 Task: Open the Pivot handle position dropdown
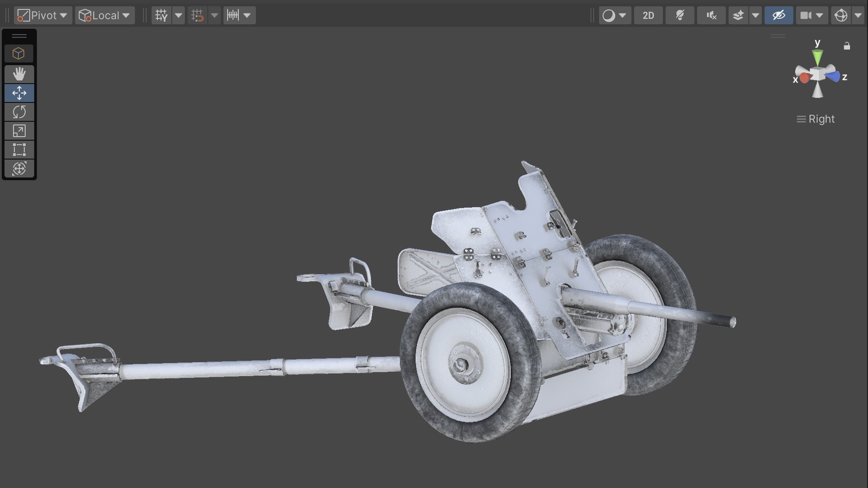pyautogui.click(x=43, y=15)
